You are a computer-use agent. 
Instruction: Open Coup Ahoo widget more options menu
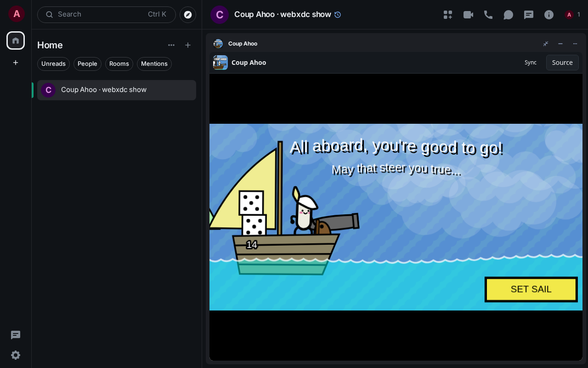575,44
